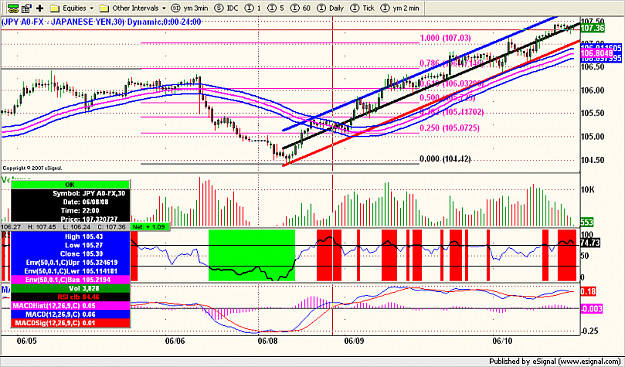Click the green link-windows toolbar icon
The width and height of the screenshot is (625, 367).
point(14,8)
